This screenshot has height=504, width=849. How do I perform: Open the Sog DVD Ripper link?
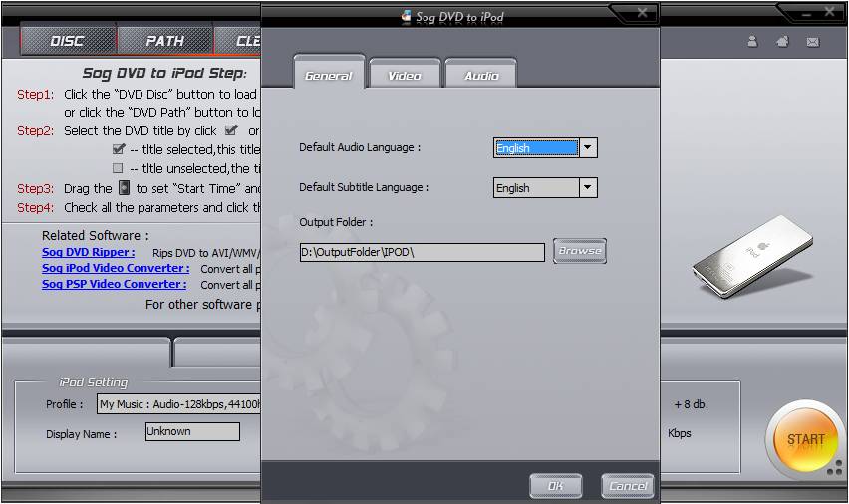pos(89,252)
